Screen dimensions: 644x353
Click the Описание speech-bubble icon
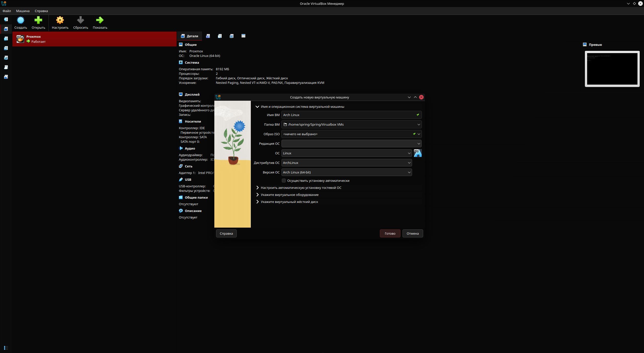(x=181, y=211)
